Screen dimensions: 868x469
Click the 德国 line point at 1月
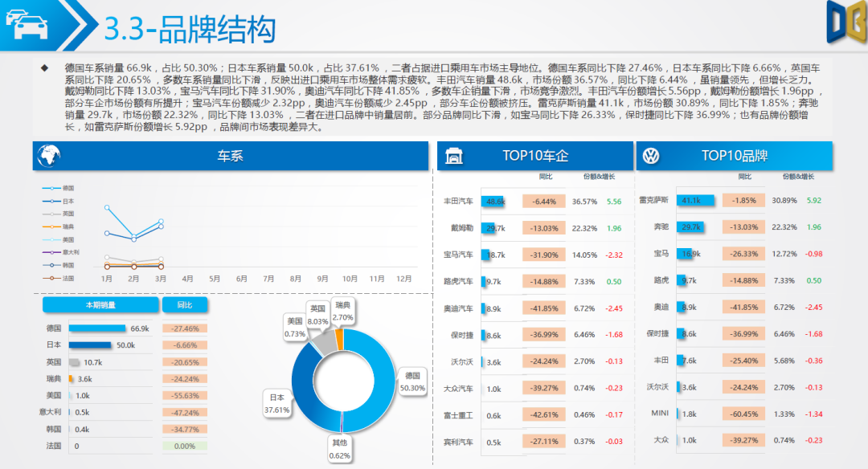coord(107,207)
